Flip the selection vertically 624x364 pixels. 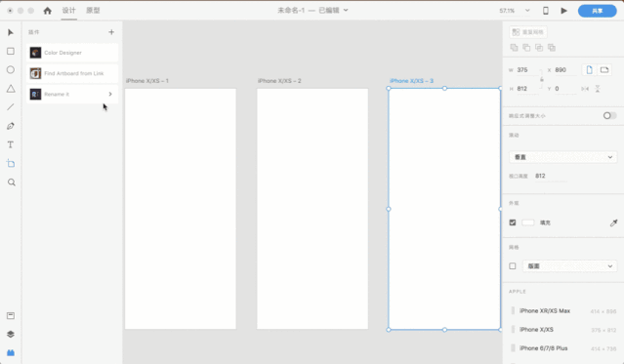tap(598, 89)
